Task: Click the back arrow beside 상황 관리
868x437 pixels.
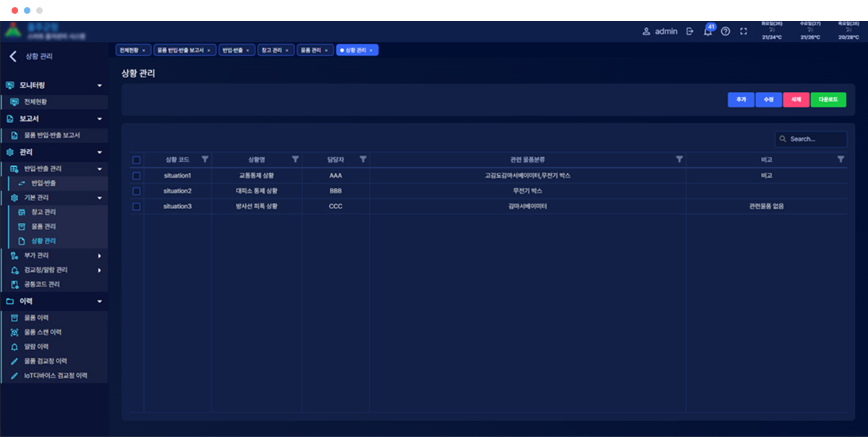Action: [x=12, y=56]
